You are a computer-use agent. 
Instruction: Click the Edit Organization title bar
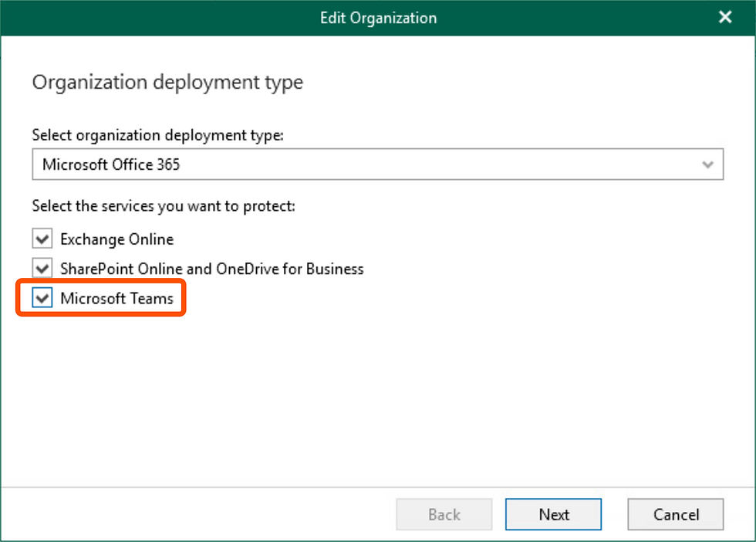[x=378, y=18]
